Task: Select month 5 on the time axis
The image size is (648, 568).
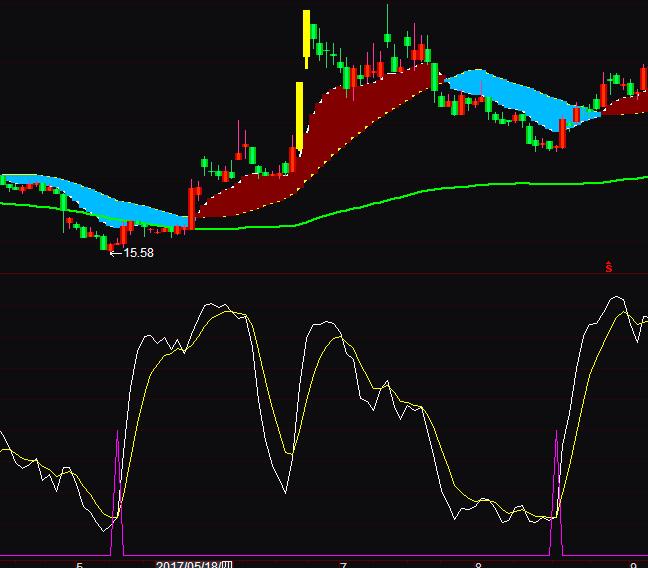Action: click(x=80, y=564)
